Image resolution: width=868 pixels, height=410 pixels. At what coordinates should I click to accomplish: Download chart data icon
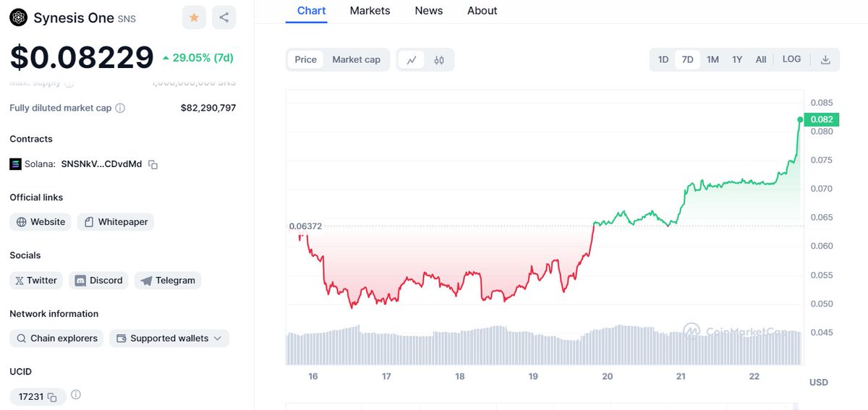[x=825, y=59]
